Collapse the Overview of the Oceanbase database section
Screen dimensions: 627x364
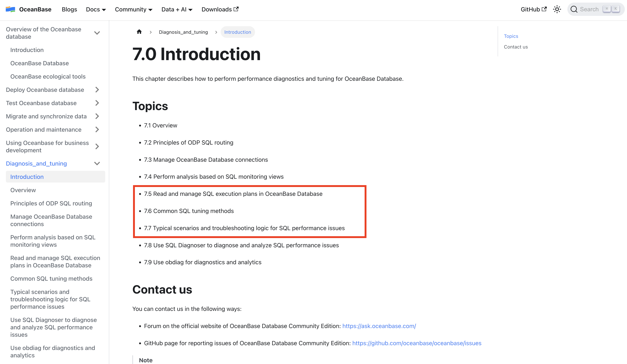pos(97,33)
